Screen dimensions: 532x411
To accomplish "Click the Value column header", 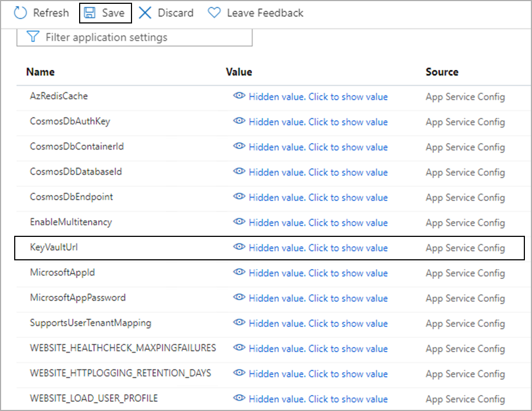I will coord(239,72).
